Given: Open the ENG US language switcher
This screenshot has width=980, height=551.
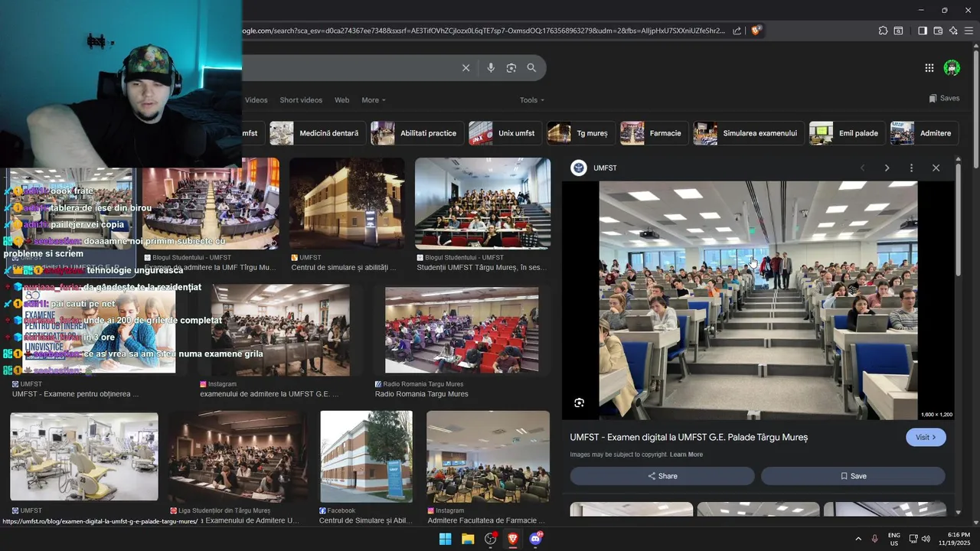Looking at the screenshot, I should tap(894, 539).
